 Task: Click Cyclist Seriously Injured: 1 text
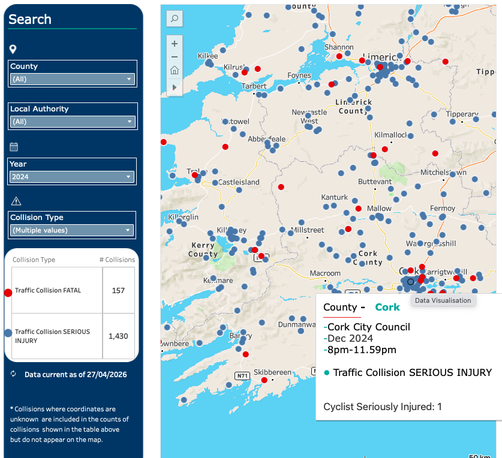[x=383, y=407]
